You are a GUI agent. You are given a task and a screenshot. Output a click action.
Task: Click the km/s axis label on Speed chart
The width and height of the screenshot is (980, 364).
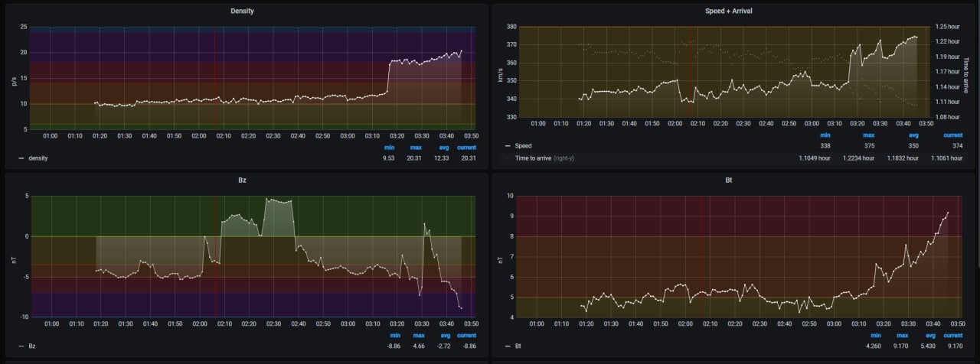click(x=500, y=74)
